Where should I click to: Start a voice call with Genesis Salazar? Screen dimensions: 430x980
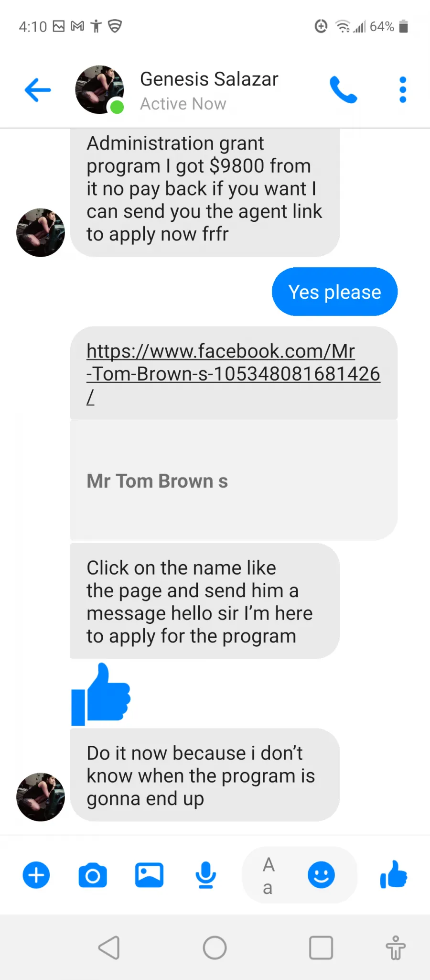point(343,90)
